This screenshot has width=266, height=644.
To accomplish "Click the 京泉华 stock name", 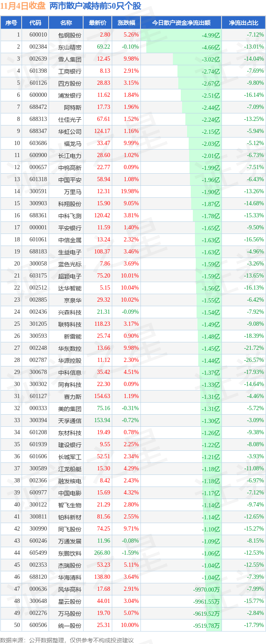I will (73, 300).
